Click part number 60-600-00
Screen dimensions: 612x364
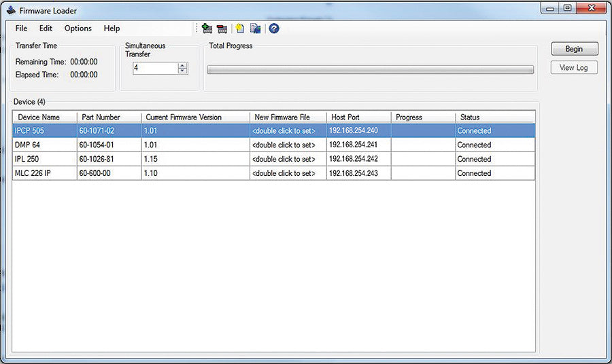[95, 173]
